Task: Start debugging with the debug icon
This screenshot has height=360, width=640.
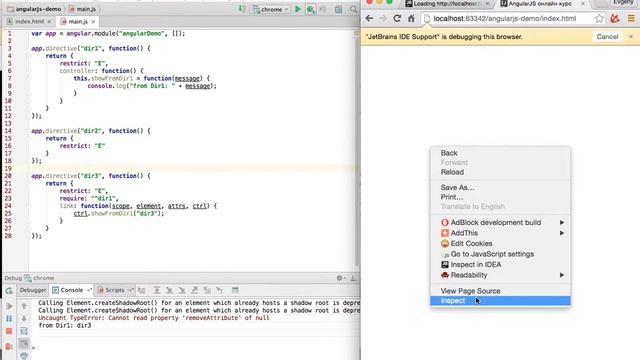Action: coord(311,9)
